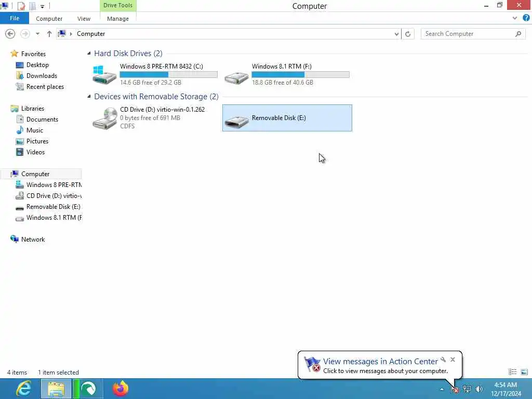532x399 pixels.
Task: Customize Quick Access Toolbar dropdown
Action: tap(43, 6)
